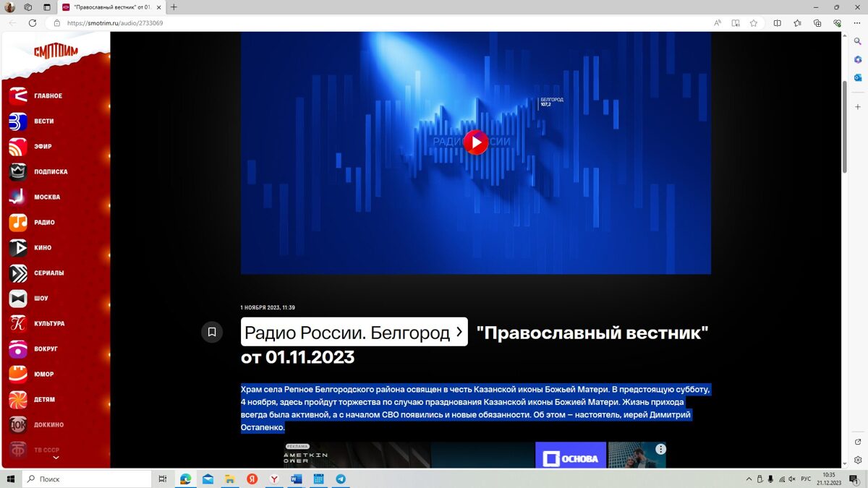Viewport: 868px width, 488px height.
Task: Open browser split screen view
Action: (x=778, y=23)
